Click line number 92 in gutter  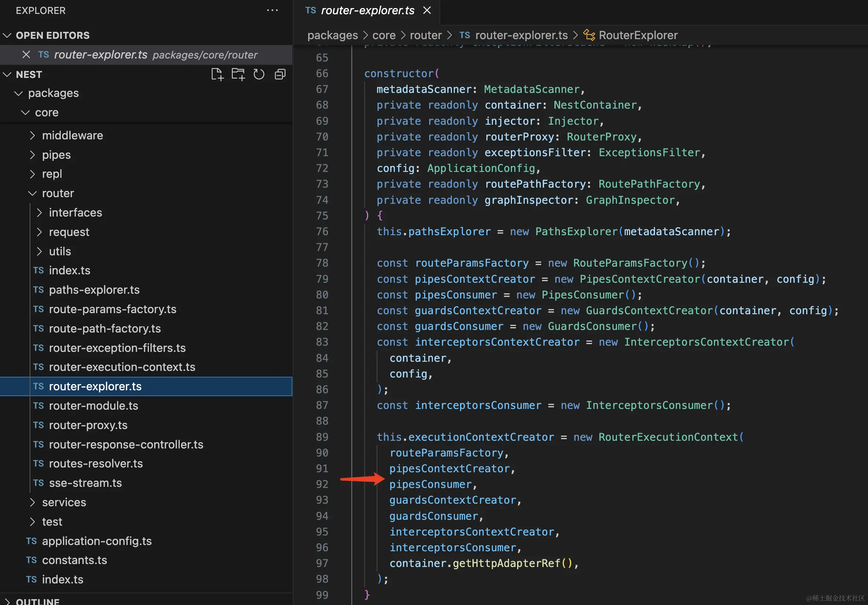pos(322,484)
